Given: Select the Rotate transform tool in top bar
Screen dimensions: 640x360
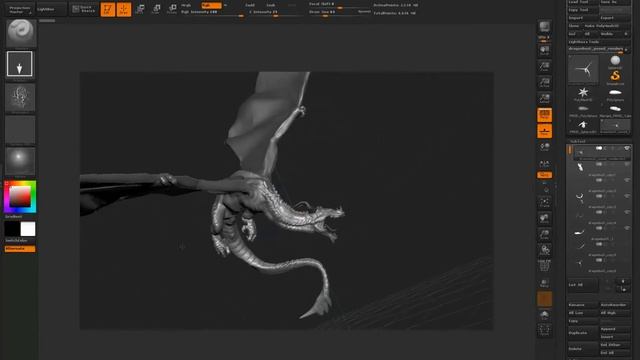Looking at the screenshot, I should point(172,9).
